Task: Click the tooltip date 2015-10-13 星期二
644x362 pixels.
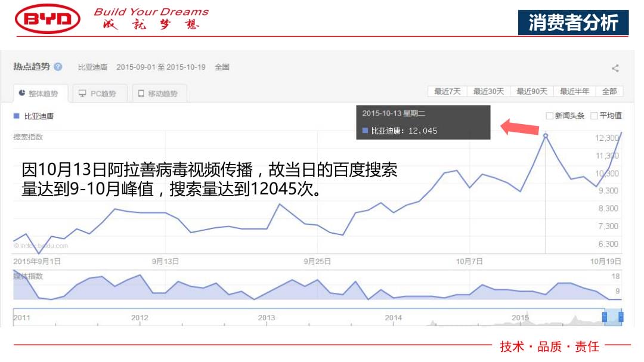Action: (393, 113)
